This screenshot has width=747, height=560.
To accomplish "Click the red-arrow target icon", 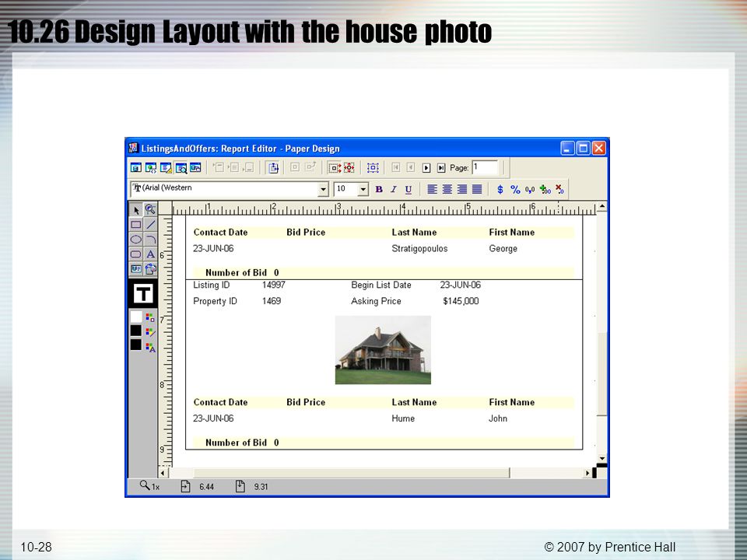I will [x=349, y=168].
